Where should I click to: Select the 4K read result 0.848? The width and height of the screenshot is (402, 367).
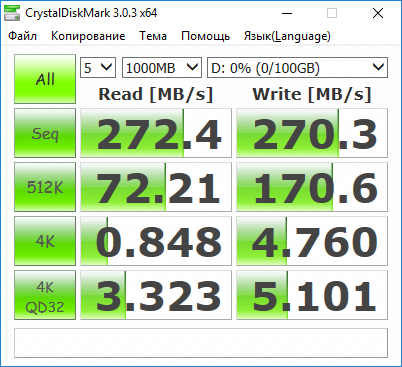[156, 241]
